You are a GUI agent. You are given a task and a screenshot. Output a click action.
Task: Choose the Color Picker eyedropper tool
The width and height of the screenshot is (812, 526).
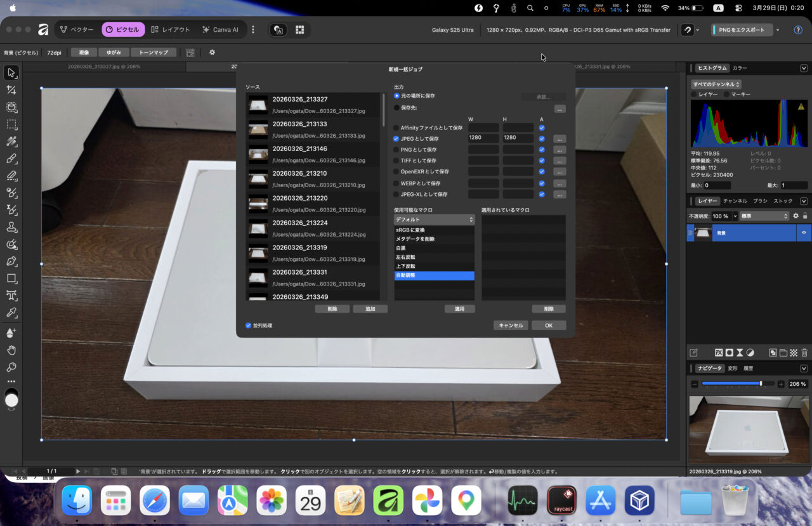pyautogui.click(x=11, y=313)
